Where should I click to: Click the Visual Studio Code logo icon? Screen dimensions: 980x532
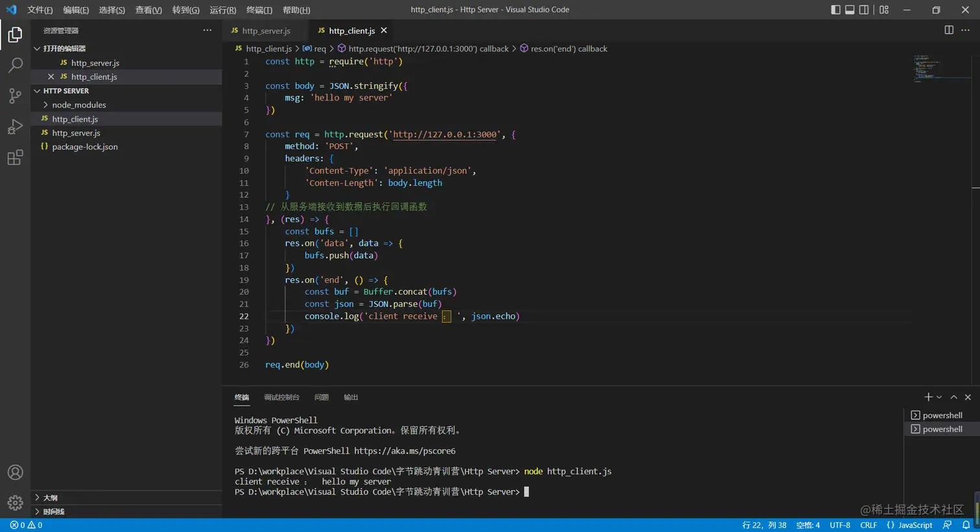[x=11, y=10]
